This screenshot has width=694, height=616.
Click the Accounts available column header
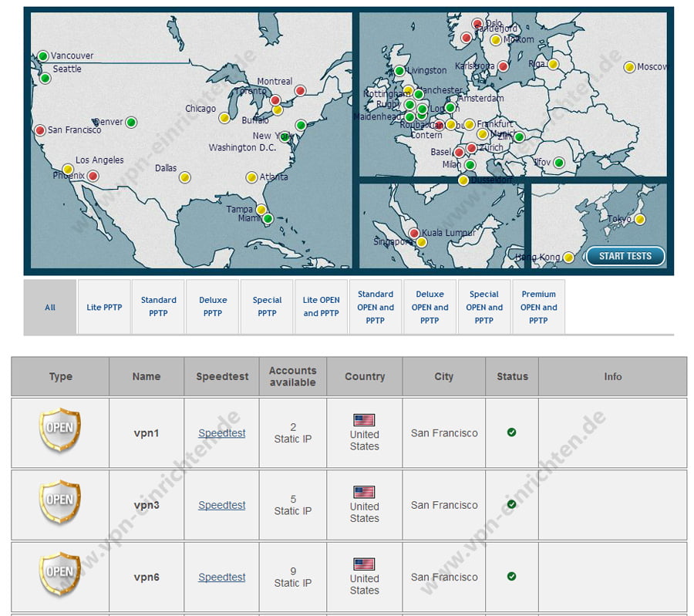(x=292, y=377)
